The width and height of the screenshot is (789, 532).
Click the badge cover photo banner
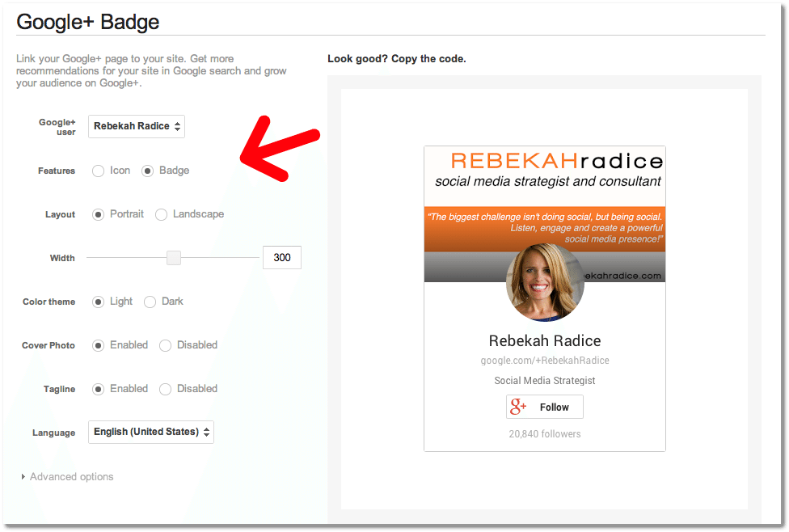(x=544, y=214)
